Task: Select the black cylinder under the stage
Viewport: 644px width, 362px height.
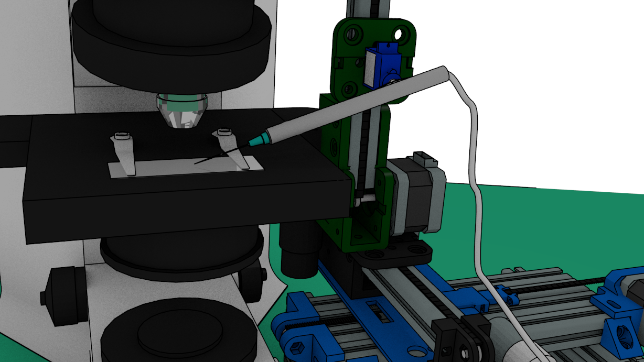Action: 298,250
